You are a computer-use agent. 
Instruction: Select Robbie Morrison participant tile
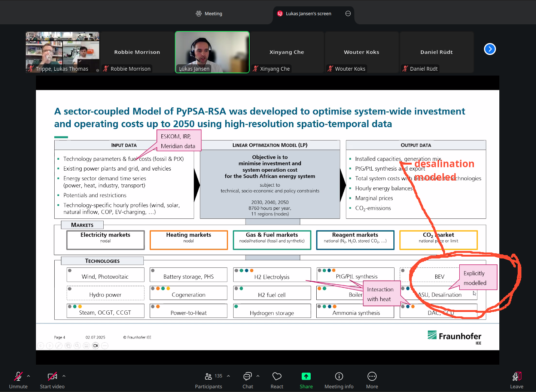point(137,52)
